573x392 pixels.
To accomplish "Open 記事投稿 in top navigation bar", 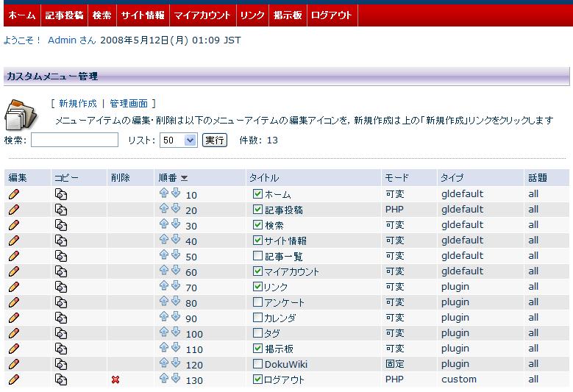I will coord(64,15).
